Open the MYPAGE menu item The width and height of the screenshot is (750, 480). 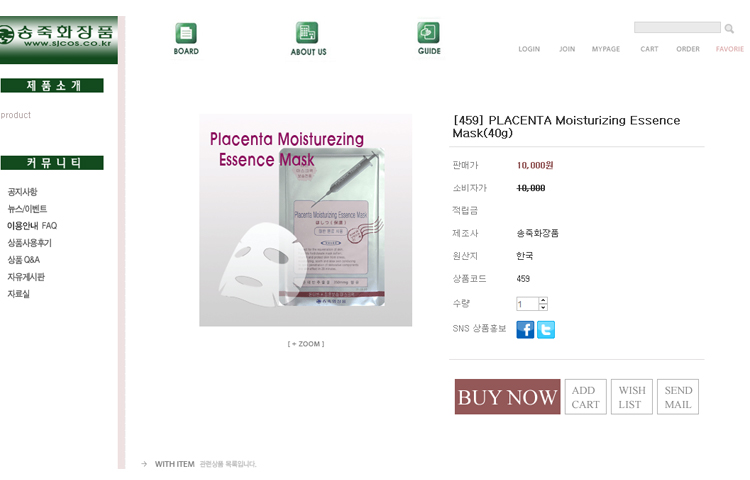click(x=606, y=49)
